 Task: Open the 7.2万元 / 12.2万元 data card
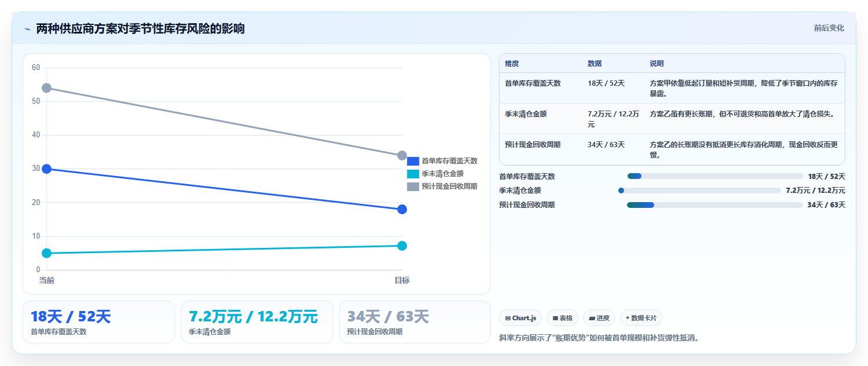[x=257, y=322]
